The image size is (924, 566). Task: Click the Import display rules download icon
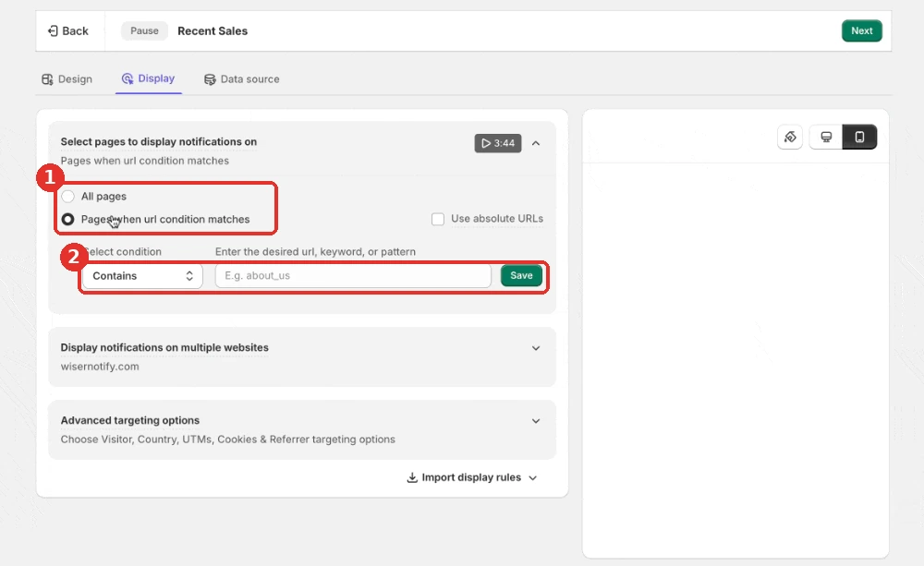pyautogui.click(x=412, y=477)
